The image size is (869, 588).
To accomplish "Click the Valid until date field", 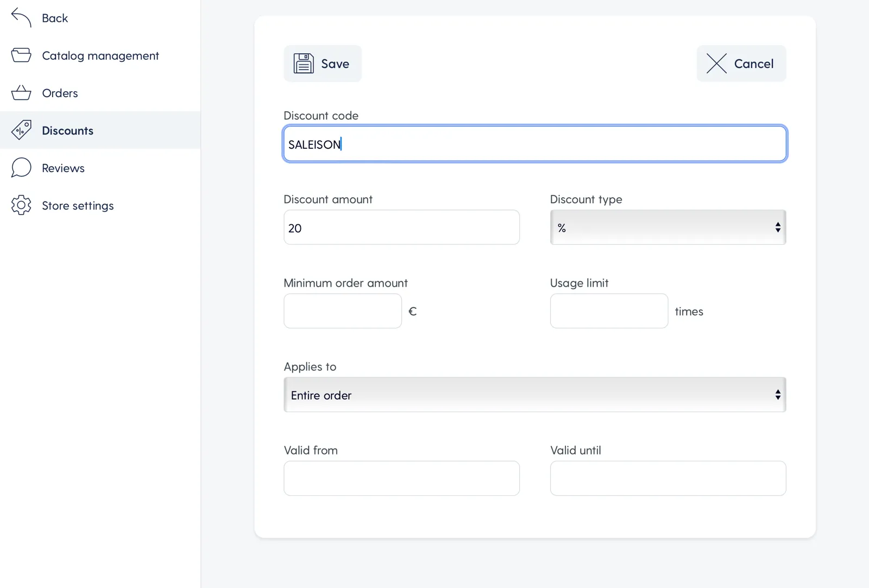I will click(668, 478).
